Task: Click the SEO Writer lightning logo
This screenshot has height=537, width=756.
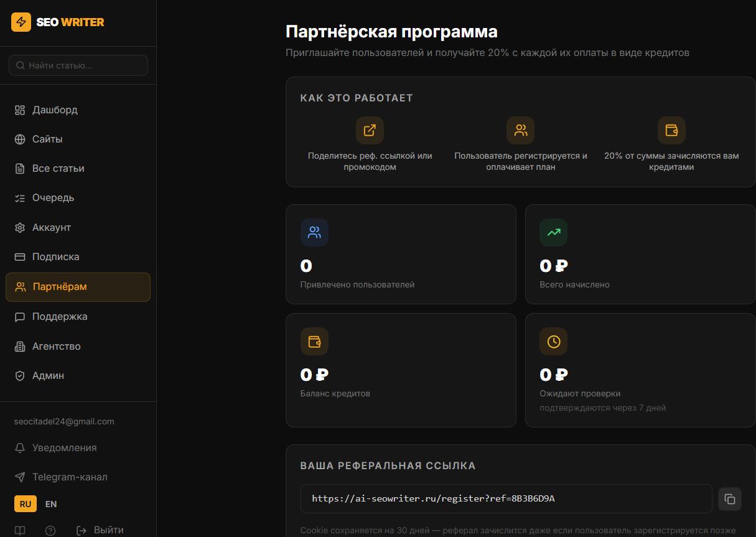Action: 21,22
